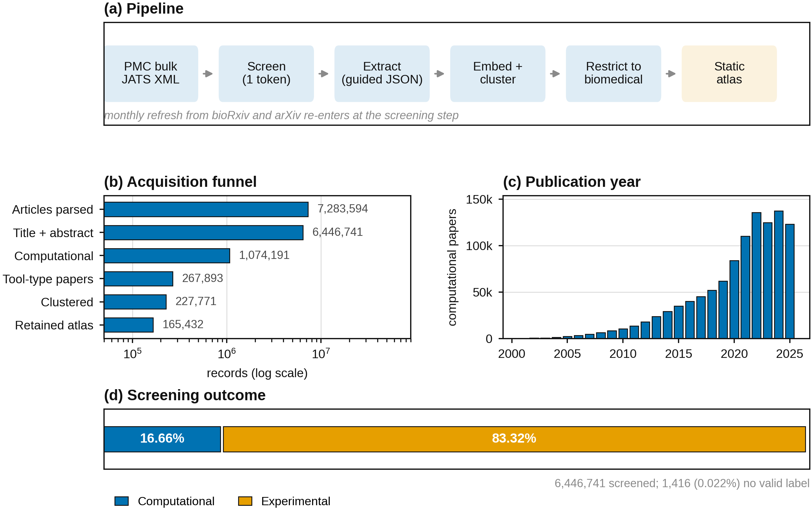
Task: Click the orange Experimental legend swatch
Action: [245, 501]
